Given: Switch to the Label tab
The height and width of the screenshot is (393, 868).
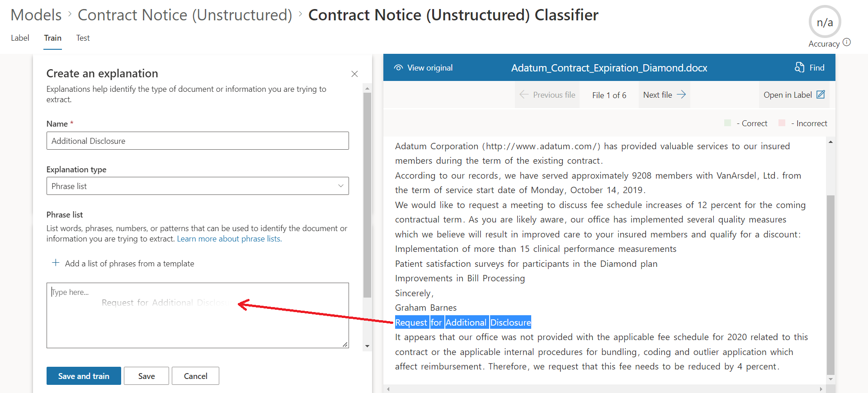Looking at the screenshot, I should (20, 38).
